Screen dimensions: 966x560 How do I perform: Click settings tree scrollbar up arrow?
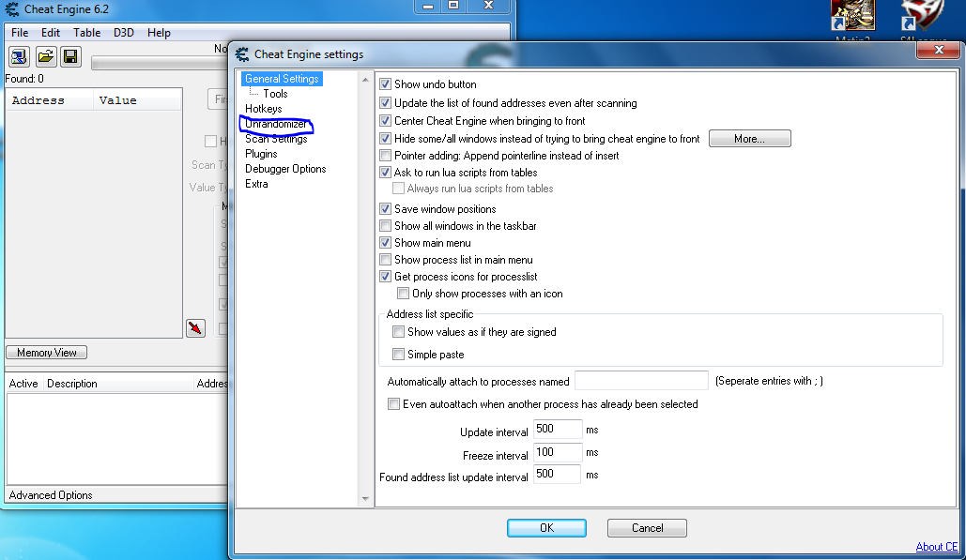pyautogui.click(x=365, y=80)
